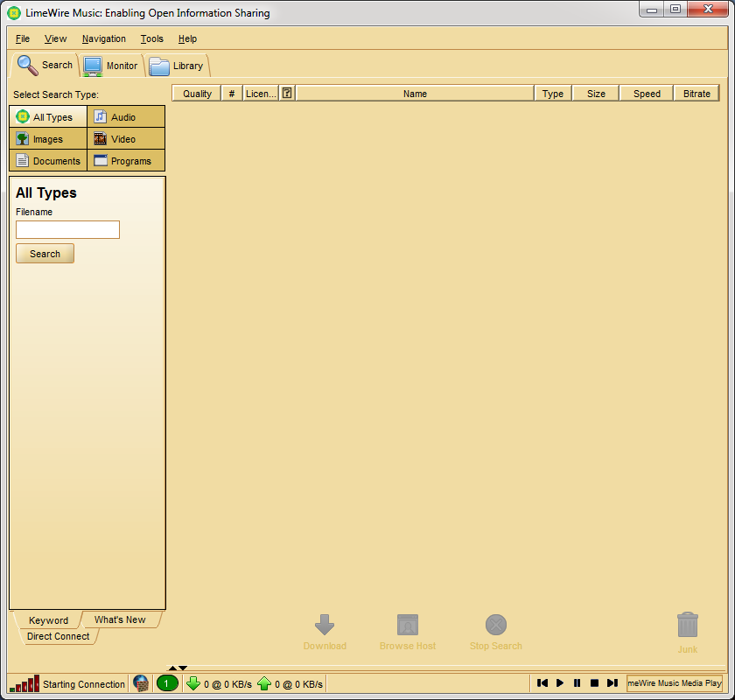This screenshot has height=700, width=735.
Task: Click the Stop Search button
Action: tap(495, 625)
